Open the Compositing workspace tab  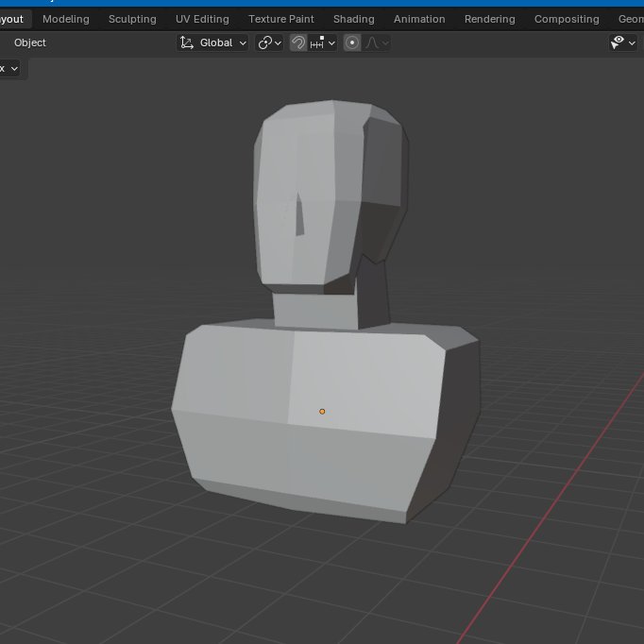[567, 19]
